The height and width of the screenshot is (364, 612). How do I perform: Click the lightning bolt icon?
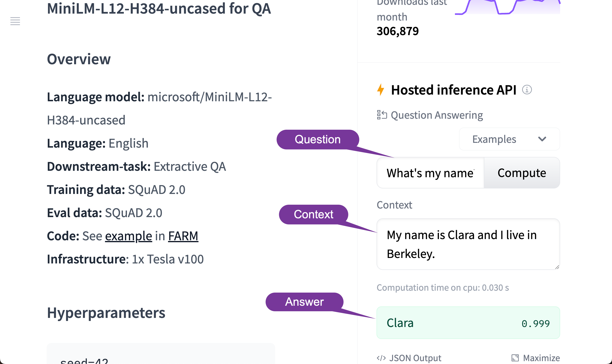tap(381, 90)
